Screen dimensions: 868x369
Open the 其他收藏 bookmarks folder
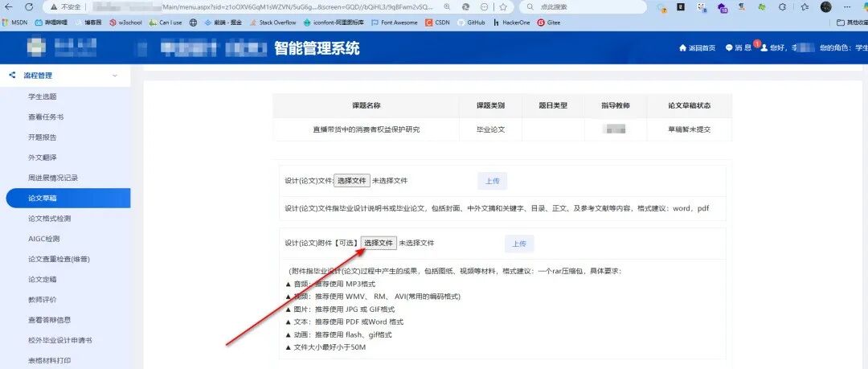[x=851, y=23]
